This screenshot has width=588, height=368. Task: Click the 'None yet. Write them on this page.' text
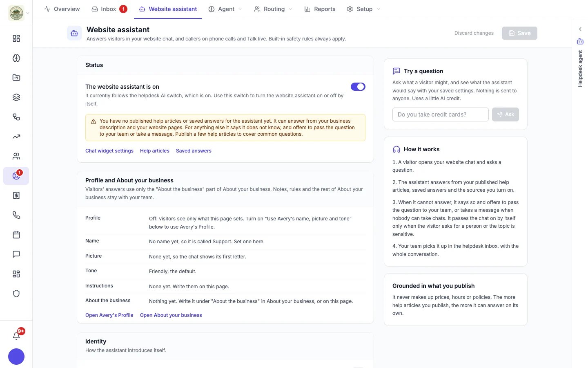pyautogui.click(x=189, y=287)
